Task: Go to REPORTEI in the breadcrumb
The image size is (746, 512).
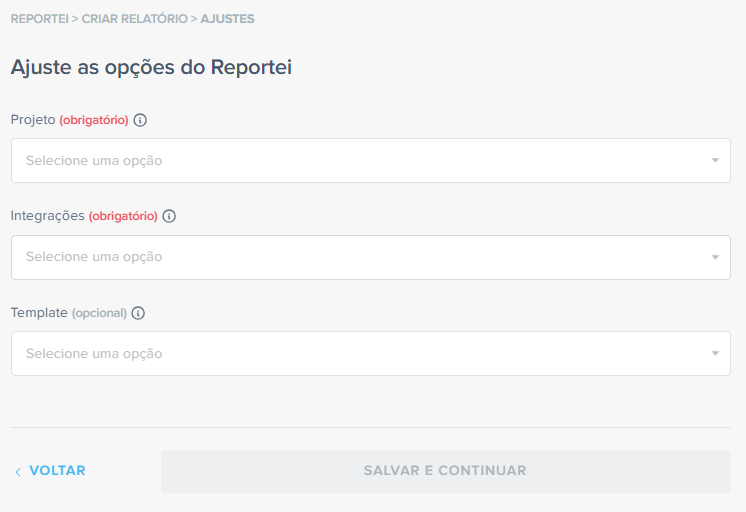Action: pos(39,19)
